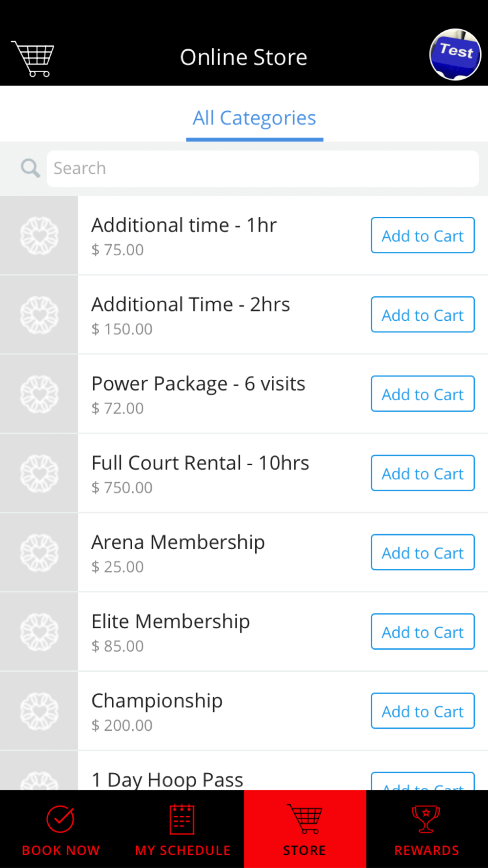Add Championship to cart
The height and width of the screenshot is (868, 488).
(x=423, y=711)
